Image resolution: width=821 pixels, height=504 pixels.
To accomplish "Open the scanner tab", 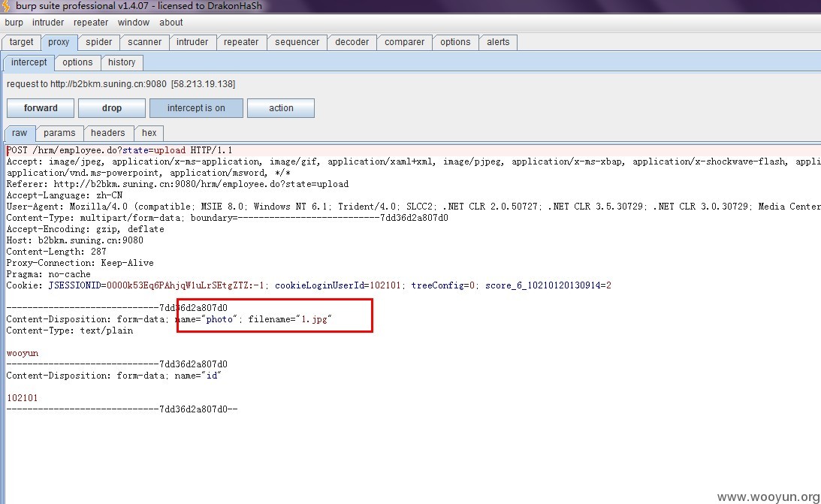I will pyautogui.click(x=144, y=42).
